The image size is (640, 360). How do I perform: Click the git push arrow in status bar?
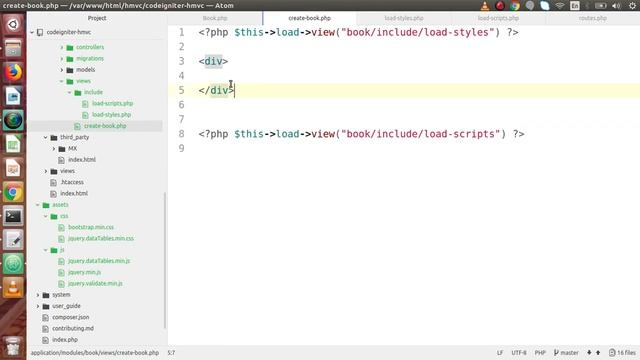point(598,353)
